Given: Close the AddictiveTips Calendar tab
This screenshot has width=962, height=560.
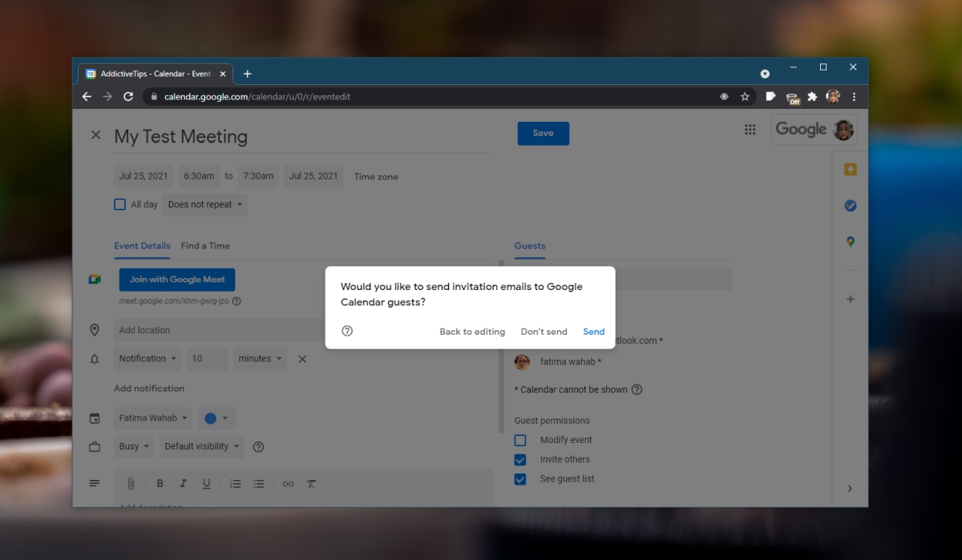Looking at the screenshot, I should click(x=223, y=74).
